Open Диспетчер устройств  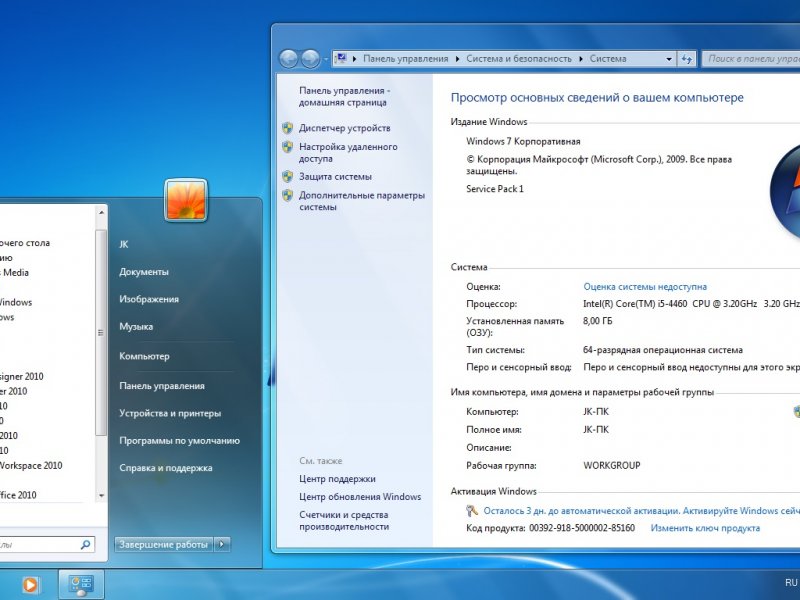344,128
